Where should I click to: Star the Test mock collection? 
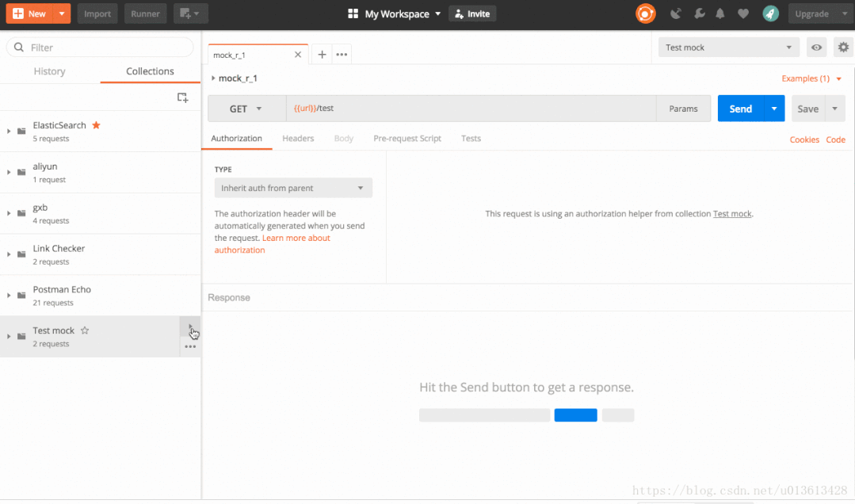[x=85, y=330]
